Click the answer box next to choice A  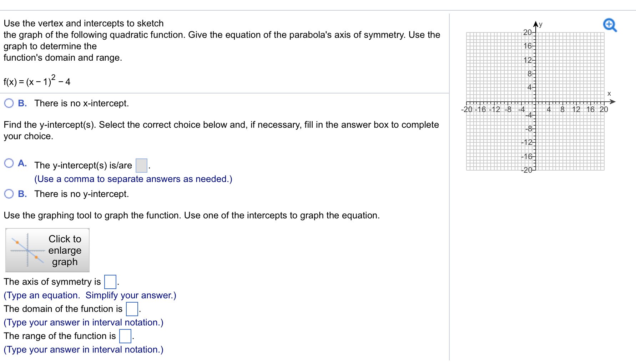pos(141,165)
